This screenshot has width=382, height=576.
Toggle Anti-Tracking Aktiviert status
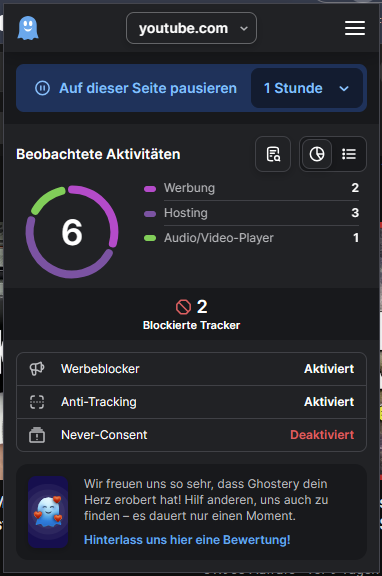pos(329,402)
